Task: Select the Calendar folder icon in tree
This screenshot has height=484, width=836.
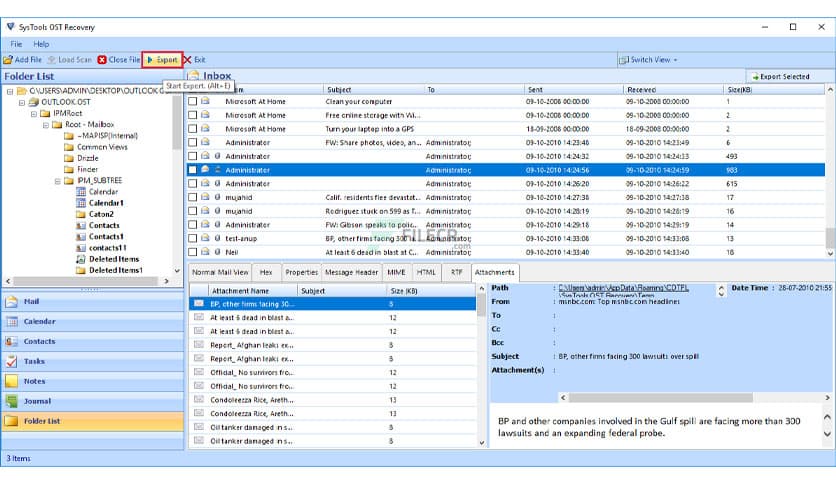Action: click(81, 192)
